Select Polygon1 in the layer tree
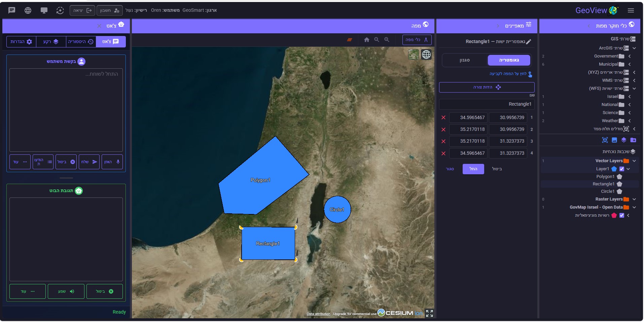 point(605,177)
